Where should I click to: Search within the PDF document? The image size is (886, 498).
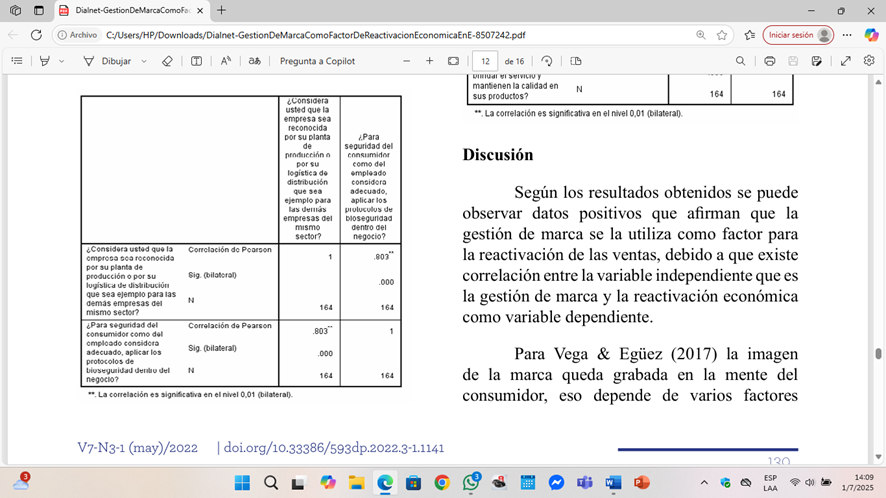[740, 61]
